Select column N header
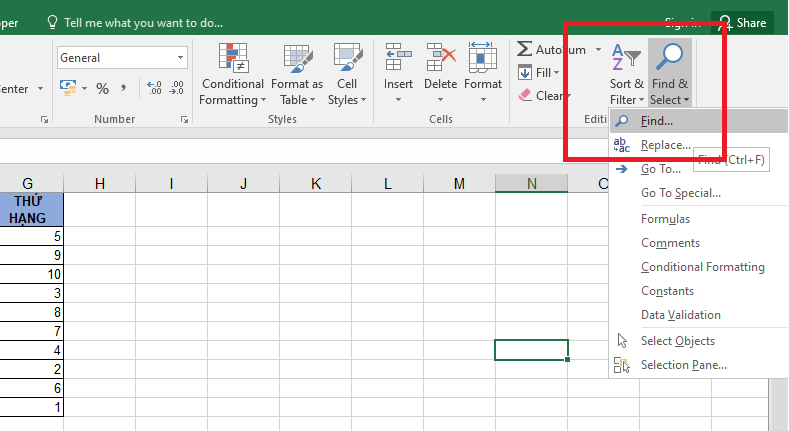This screenshot has height=431, width=789. (531, 184)
